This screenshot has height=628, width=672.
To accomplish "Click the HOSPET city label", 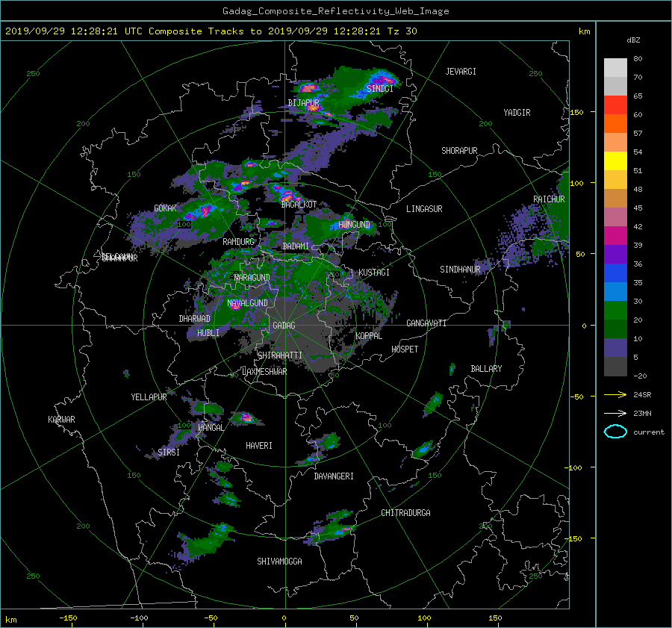I will (405, 349).
